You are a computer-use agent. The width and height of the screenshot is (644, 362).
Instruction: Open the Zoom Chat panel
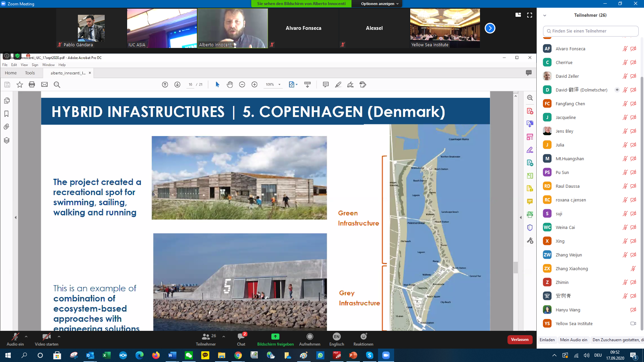click(241, 337)
